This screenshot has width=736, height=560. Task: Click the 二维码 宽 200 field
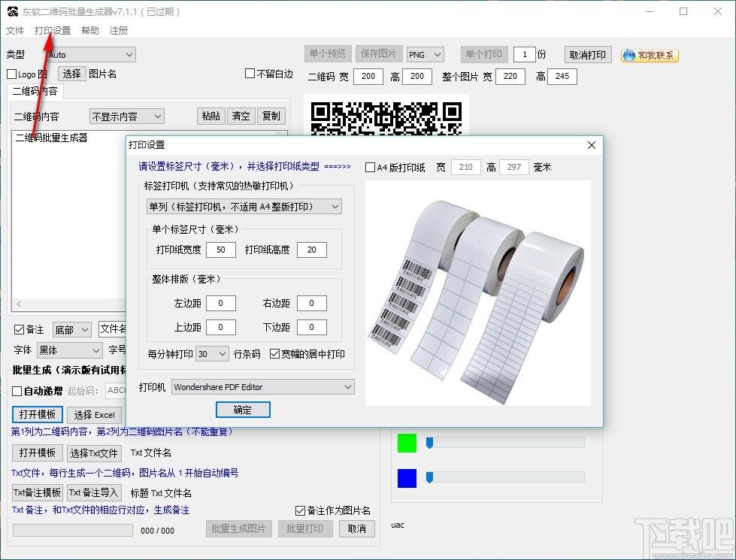point(368,76)
